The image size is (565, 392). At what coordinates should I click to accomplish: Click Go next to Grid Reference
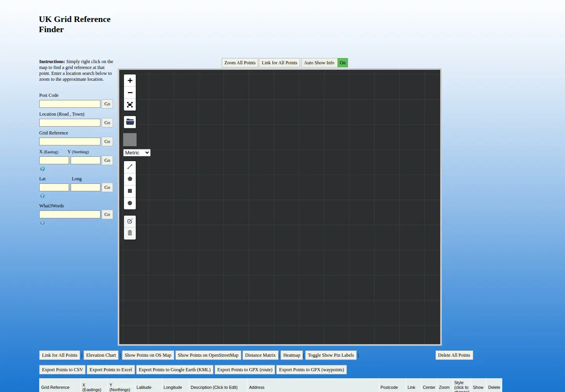(x=107, y=142)
